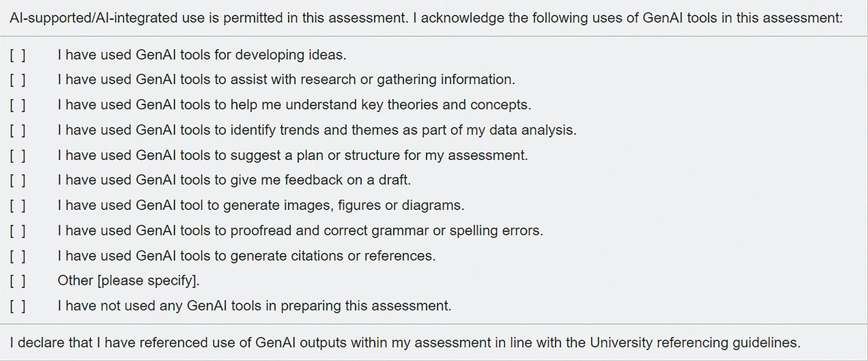Tick the understand key theories and concepts checkbox
Image resolution: width=868 pixels, height=361 pixels.
(17, 105)
